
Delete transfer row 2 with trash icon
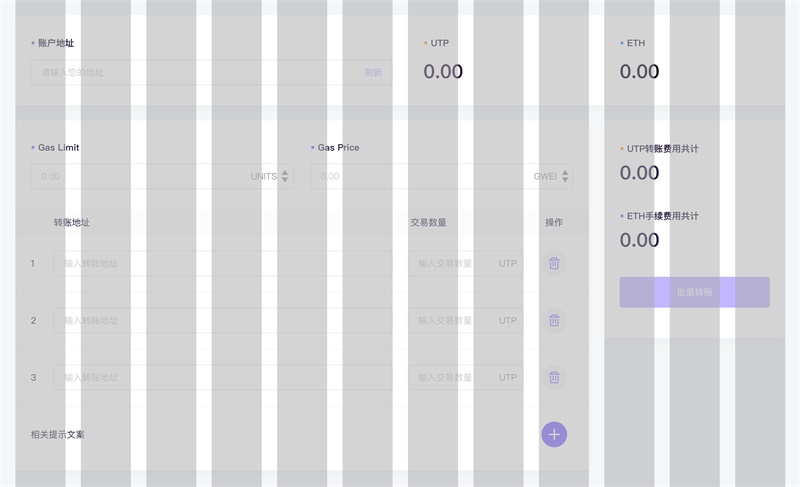(x=554, y=320)
